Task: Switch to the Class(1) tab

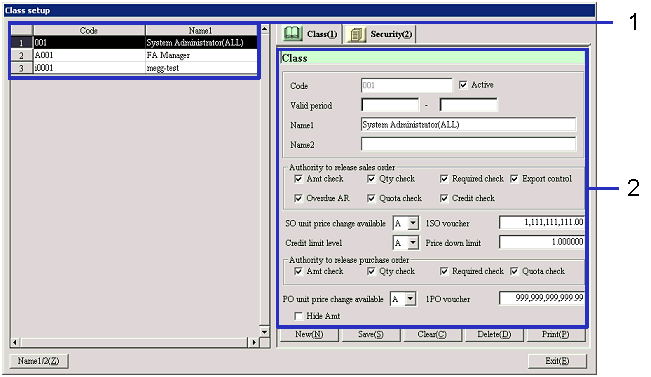Action: click(310, 34)
